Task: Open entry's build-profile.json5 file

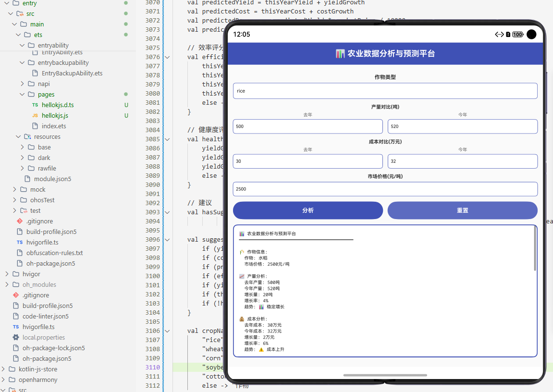Action: pyautogui.click(x=51, y=232)
